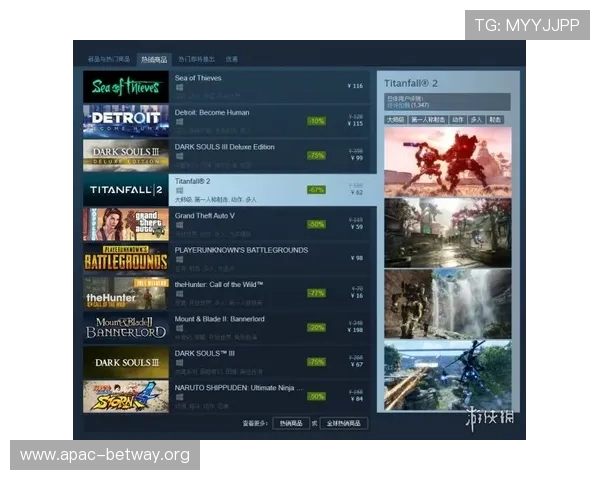The height and width of the screenshot is (480, 600).
Task: Click Windows icon under Titanfall 2 title
Action: [x=179, y=191]
